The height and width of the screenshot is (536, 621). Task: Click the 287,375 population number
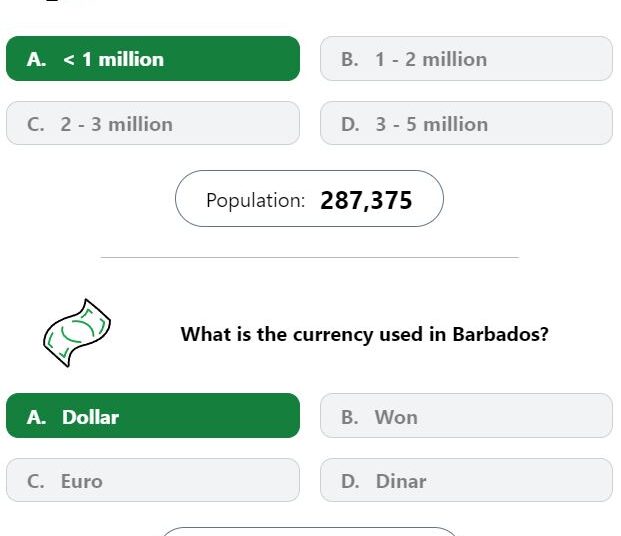(366, 200)
